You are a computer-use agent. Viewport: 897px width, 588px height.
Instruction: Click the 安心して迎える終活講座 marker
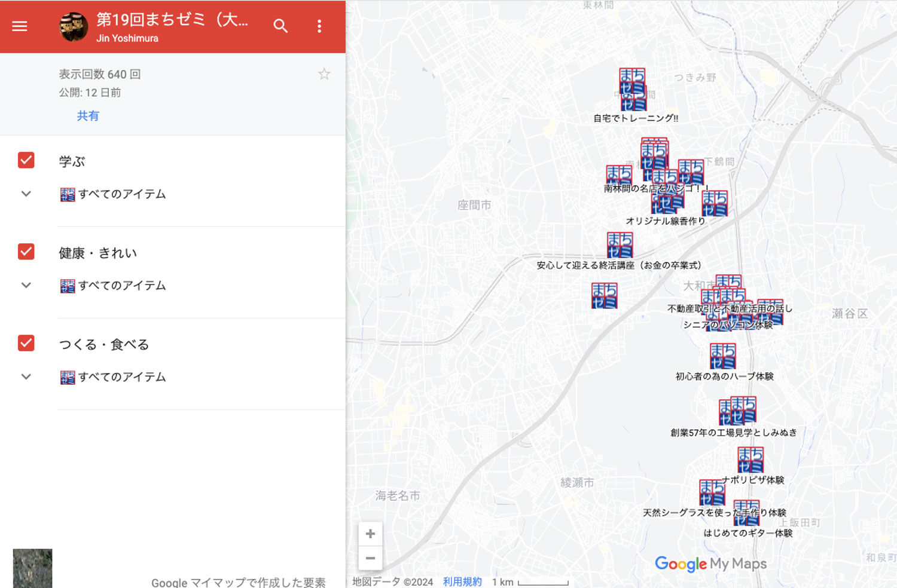click(x=620, y=244)
